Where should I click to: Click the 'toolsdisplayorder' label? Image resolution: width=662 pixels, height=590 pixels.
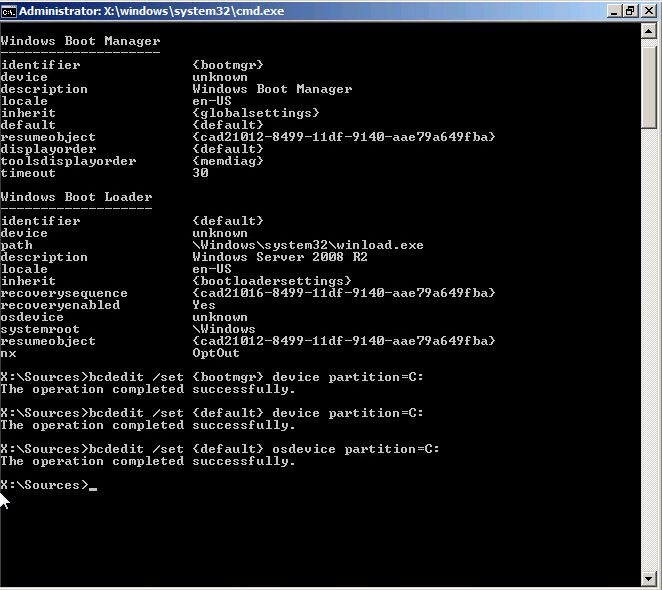point(68,161)
